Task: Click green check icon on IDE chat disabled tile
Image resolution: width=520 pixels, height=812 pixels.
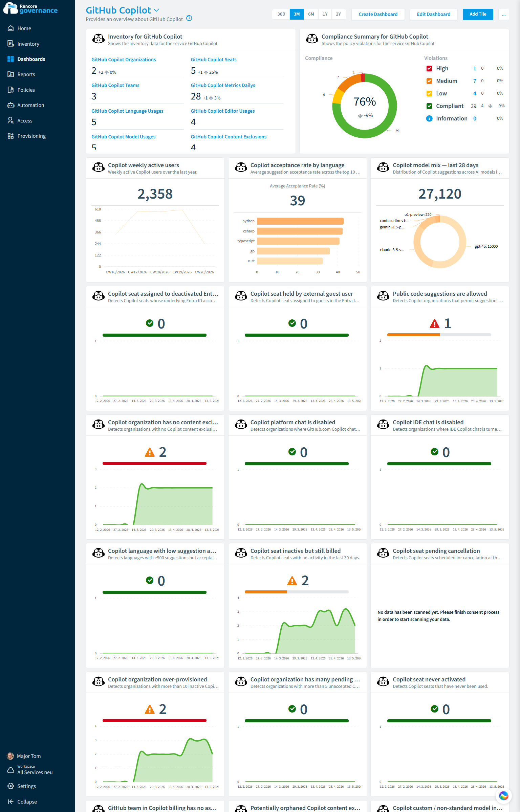Action: tap(434, 452)
